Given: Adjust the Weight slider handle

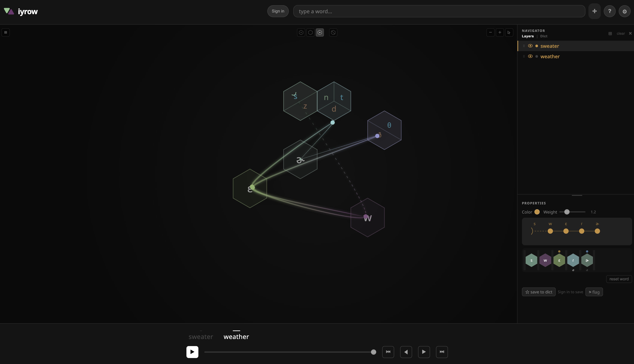Looking at the screenshot, I should click(x=567, y=212).
